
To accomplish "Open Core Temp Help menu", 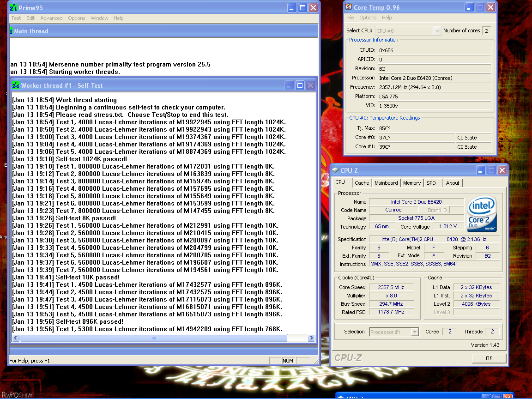I will [x=387, y=18].
